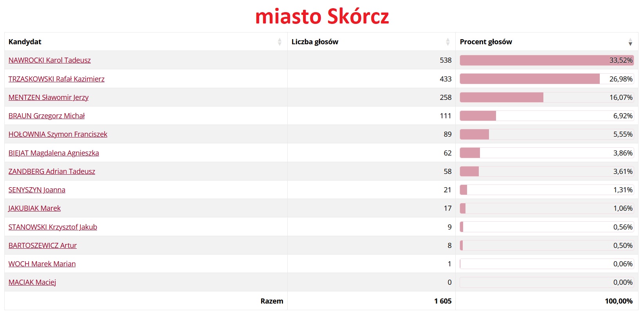Click the ZANDBERG Adrian Tadeusz link
Screen dimensions: 644x320
52,172
